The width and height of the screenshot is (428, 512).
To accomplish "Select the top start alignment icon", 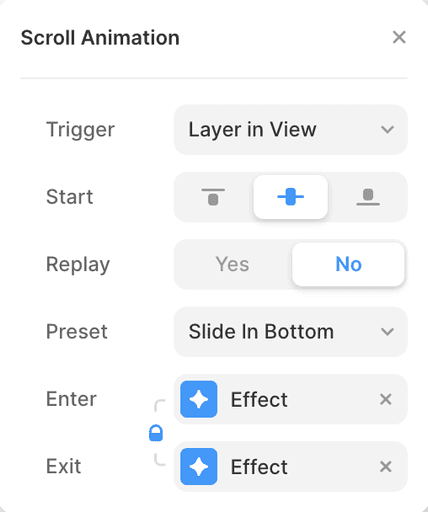I will pos(213,197).
